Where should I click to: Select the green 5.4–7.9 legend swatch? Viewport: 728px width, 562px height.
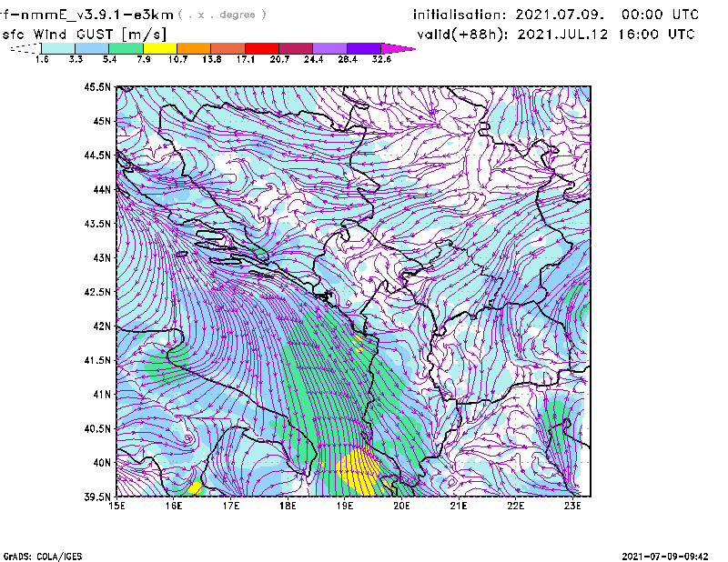[126, 48]
